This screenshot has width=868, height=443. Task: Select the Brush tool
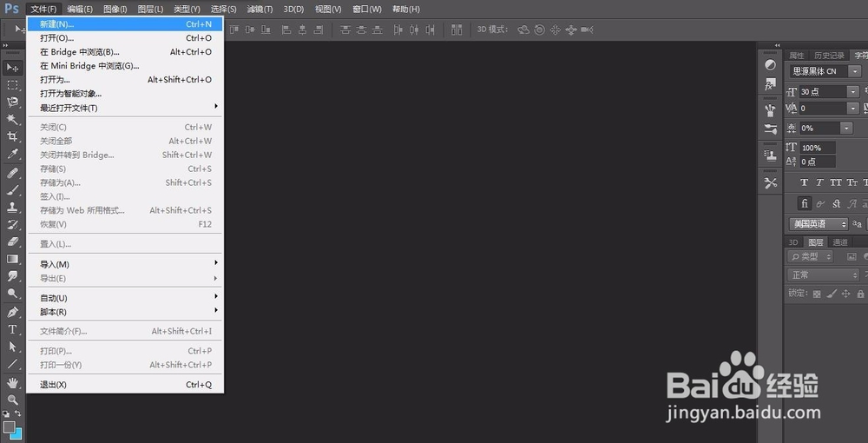[12, 190]
